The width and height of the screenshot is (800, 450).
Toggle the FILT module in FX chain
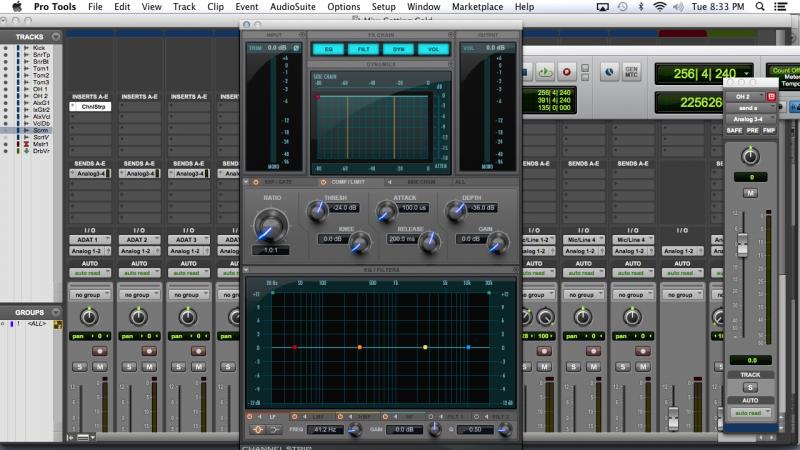pyautogui.click(x=363, y=49)
